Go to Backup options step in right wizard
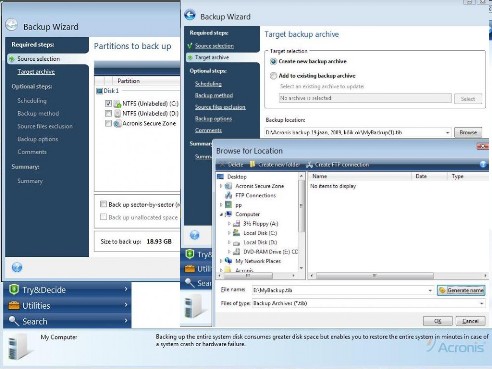This screenshot has height=369, width=492. pos(213,119)
